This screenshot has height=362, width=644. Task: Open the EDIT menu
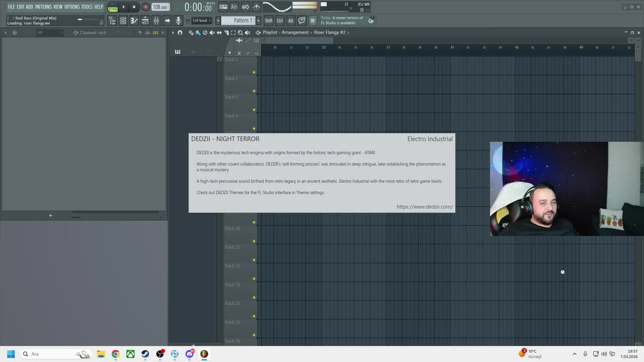click(x=21, y=7)
